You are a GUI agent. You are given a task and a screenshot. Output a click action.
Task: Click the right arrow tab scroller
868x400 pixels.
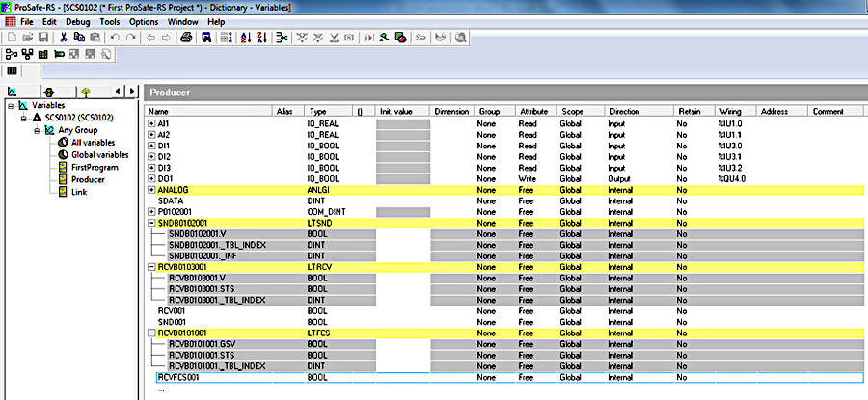coord(132,91)
